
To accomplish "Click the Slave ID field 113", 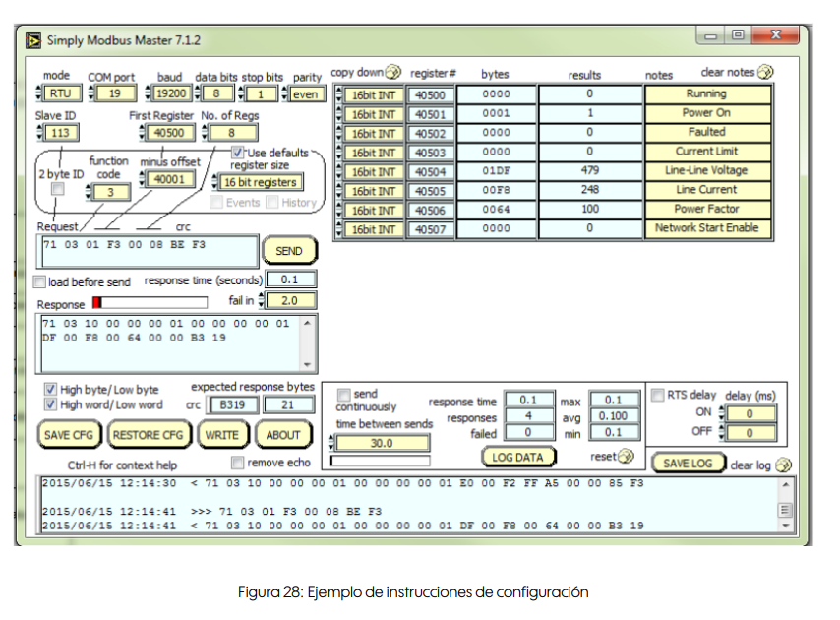I will pyautogui.click(x=61, y=132).
